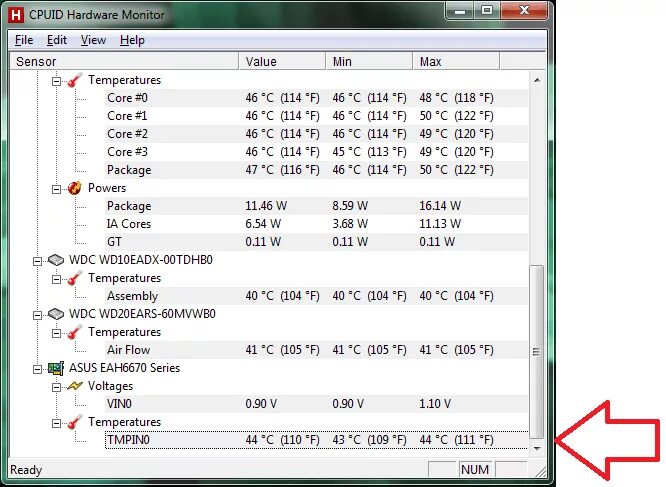
Task: Click the thermometer icon under ASUS EAH6670 Series
Action: coord(74,422)
